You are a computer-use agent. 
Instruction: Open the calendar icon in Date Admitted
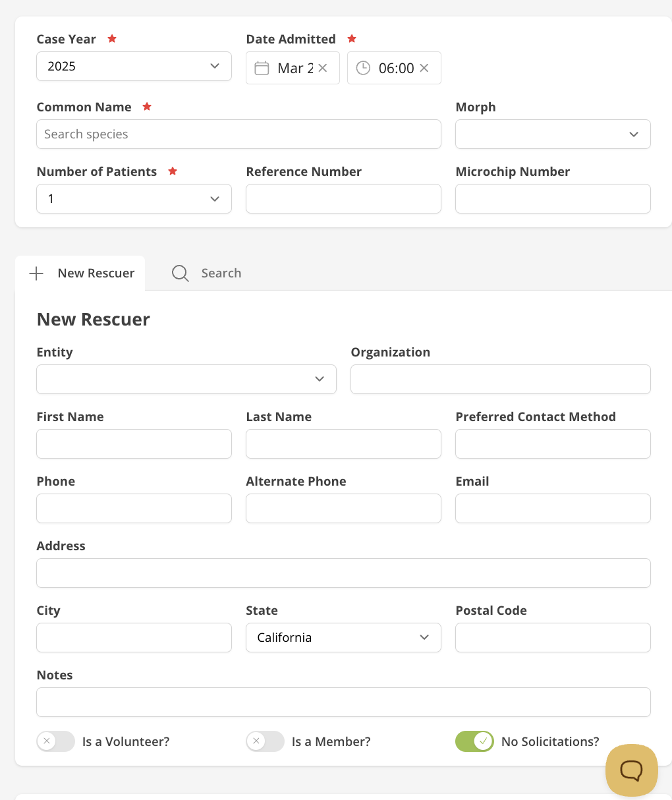pos(262,68)
